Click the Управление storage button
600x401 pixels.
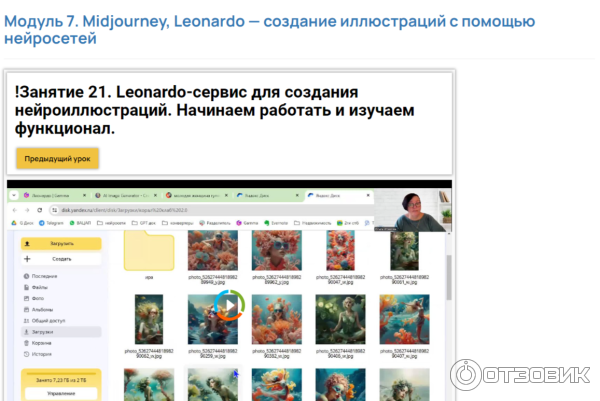pos(61,393)
